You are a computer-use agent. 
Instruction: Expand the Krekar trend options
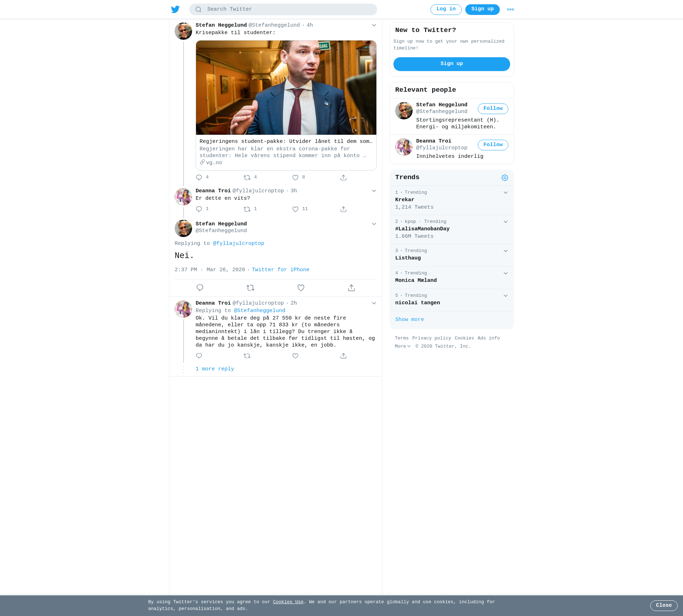coord(505,193)
